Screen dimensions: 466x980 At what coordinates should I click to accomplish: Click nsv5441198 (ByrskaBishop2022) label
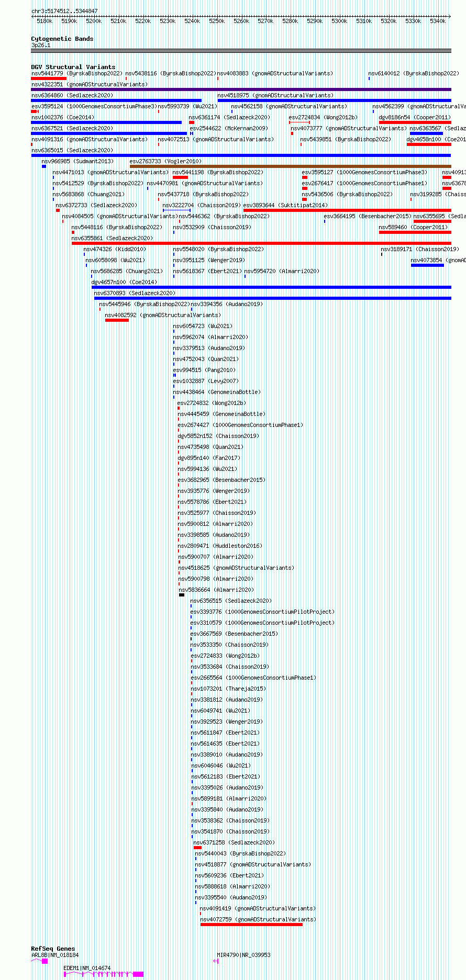tap(218, 173)
